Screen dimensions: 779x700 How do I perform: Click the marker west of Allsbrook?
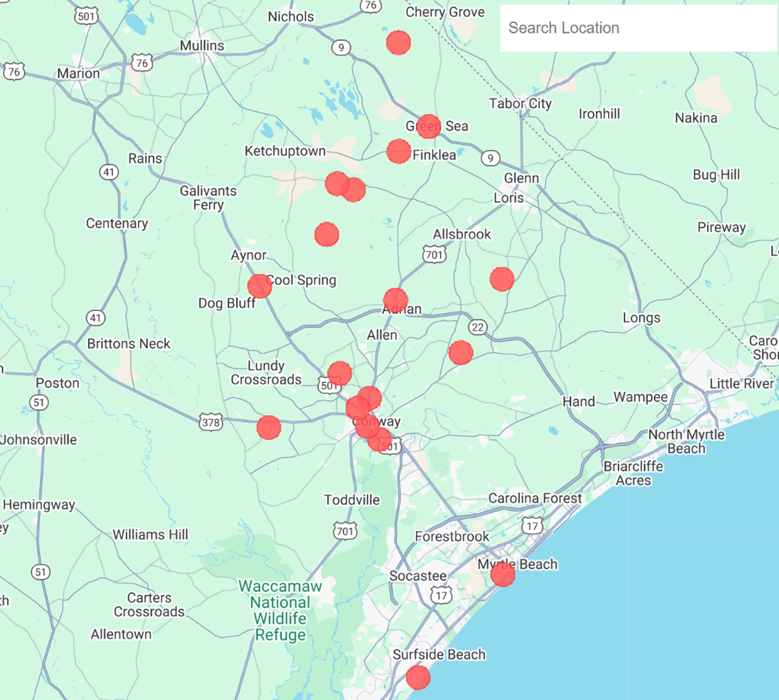pos(328,233)
